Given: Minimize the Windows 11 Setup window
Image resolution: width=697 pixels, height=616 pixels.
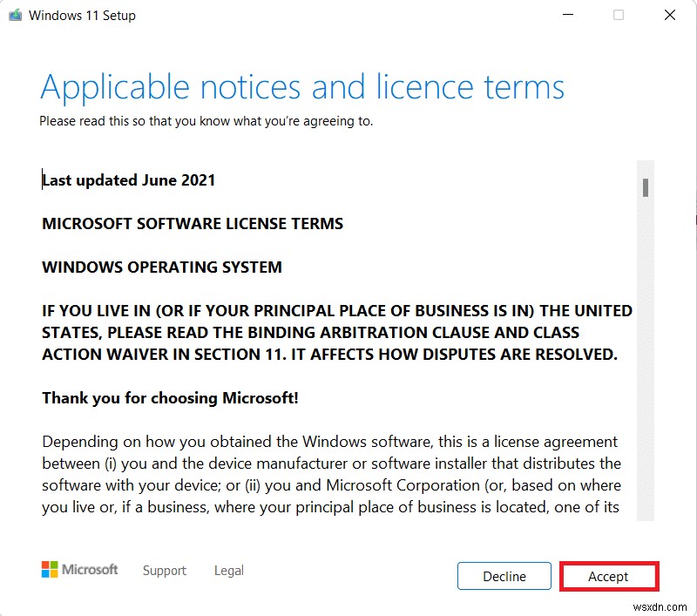Looking at the screenshot, I should pos(567,15).
